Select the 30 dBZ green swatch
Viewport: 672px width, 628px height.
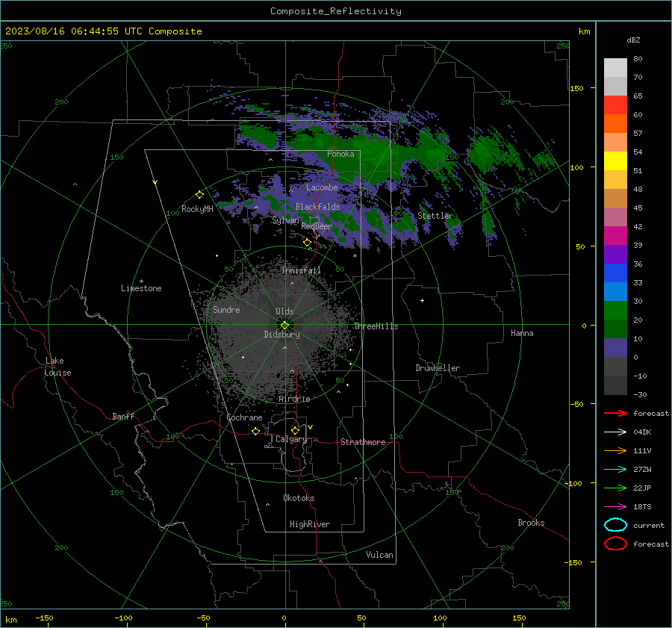(615, 311)
